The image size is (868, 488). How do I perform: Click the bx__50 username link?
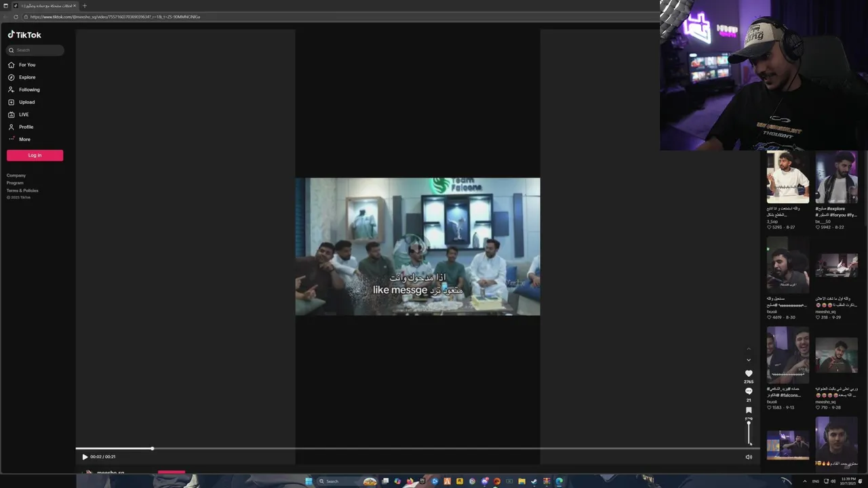pyautogui.click(x=823, y=222)
